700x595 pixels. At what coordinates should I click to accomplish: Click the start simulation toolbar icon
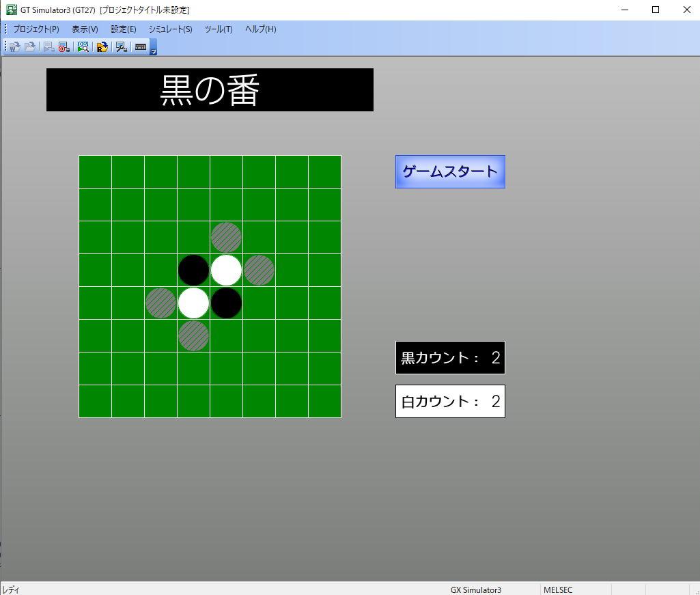click(48, 46)
